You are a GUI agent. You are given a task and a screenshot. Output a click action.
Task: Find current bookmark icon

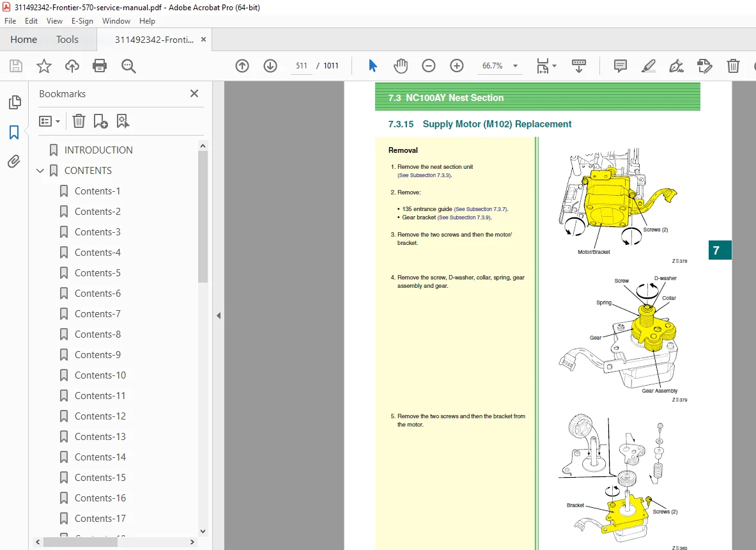(123, 121)
